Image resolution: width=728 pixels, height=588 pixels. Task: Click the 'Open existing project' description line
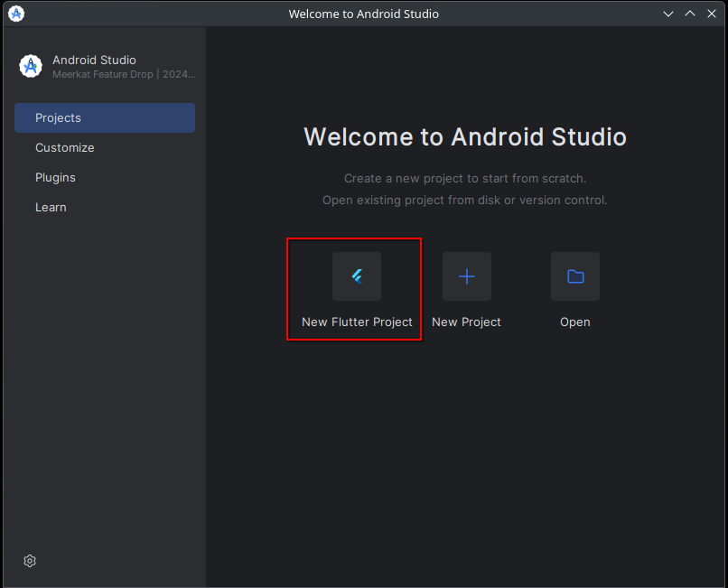click(x=465, y=201)
